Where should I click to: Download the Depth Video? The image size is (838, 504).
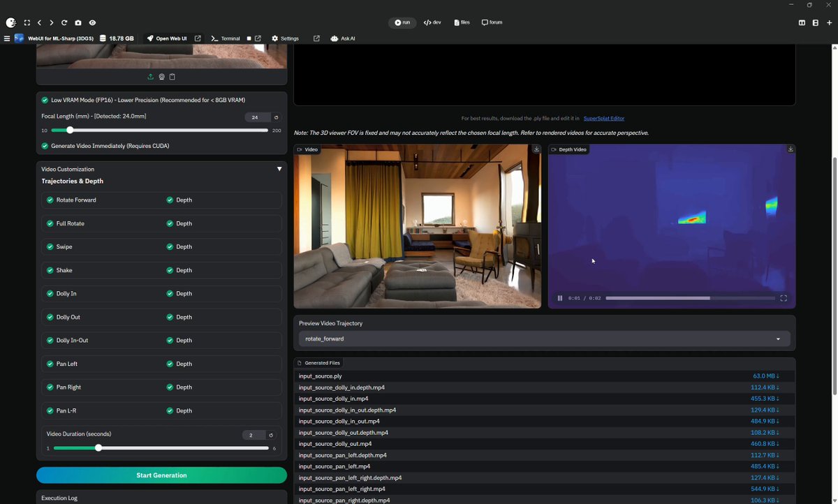point(791,149)
